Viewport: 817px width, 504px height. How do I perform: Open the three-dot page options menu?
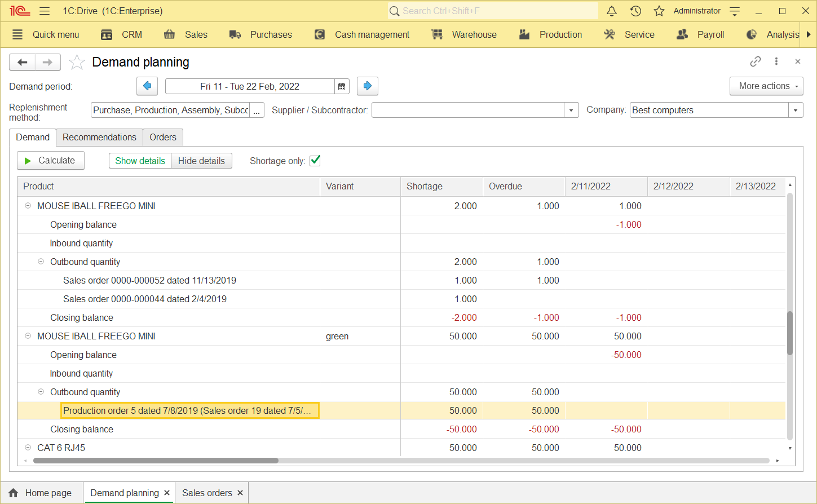coord(776,61)
